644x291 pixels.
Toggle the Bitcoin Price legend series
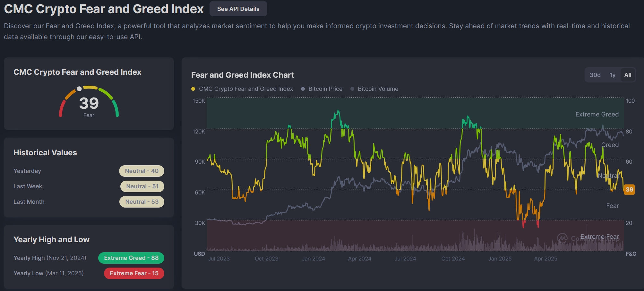(x=322, y=89)
